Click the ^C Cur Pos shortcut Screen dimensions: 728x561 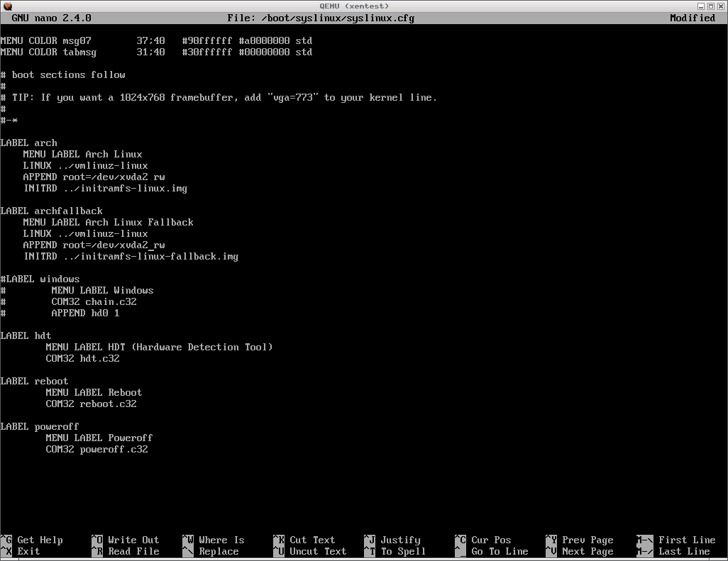[482, 540]
